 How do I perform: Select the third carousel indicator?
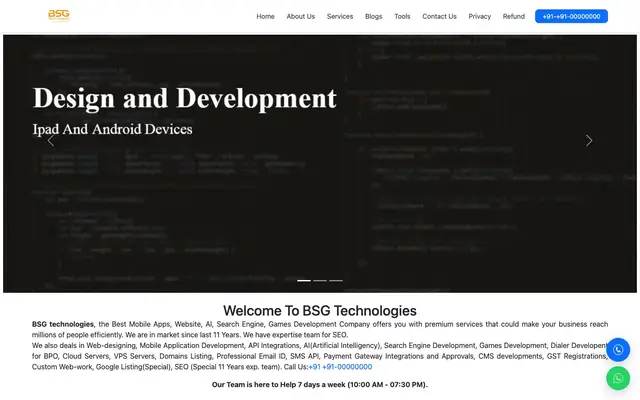[x=336, y=280]
